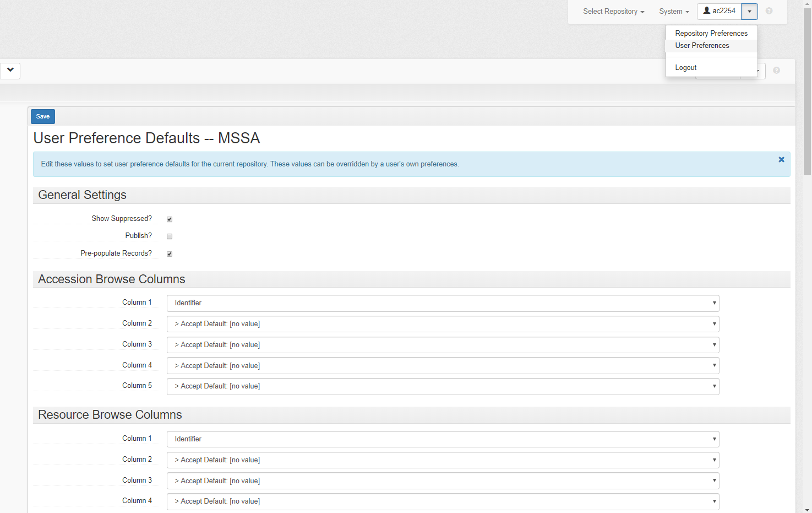
Task: Click the help question mark icon in the toolbar row
Action: 776,71
